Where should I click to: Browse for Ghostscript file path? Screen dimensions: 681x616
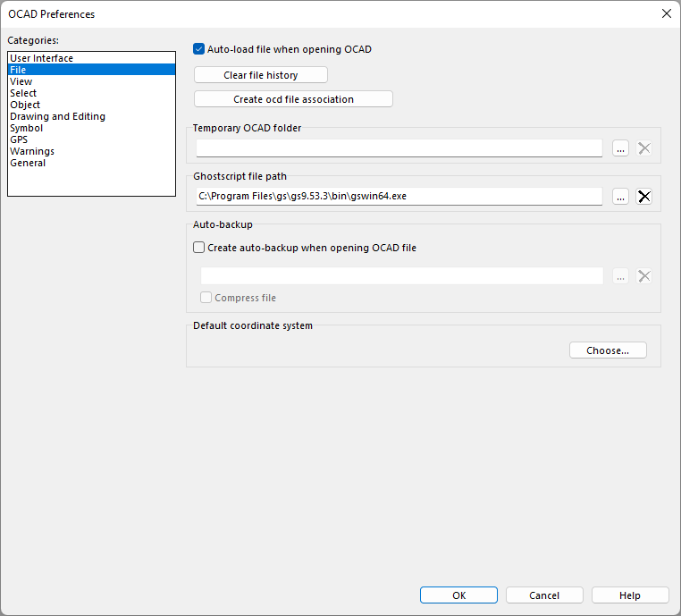point(620,197)
